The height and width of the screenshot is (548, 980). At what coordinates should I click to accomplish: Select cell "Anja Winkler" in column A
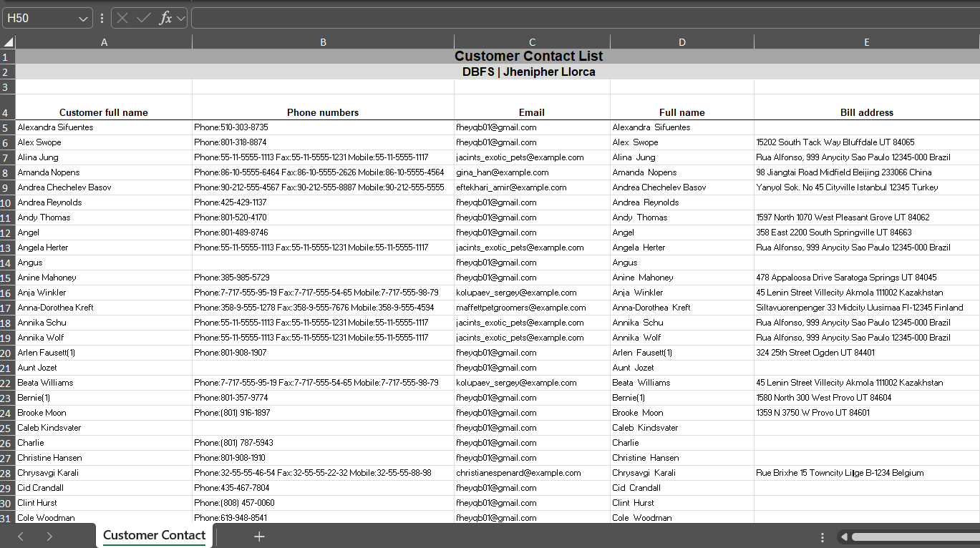(x=104, y=293)
